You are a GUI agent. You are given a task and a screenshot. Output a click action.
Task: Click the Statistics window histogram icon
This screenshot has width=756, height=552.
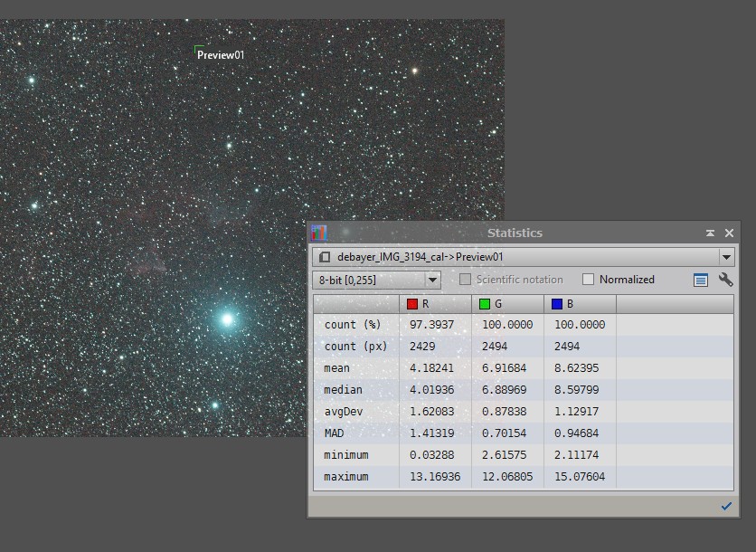(x=319, y=233)
